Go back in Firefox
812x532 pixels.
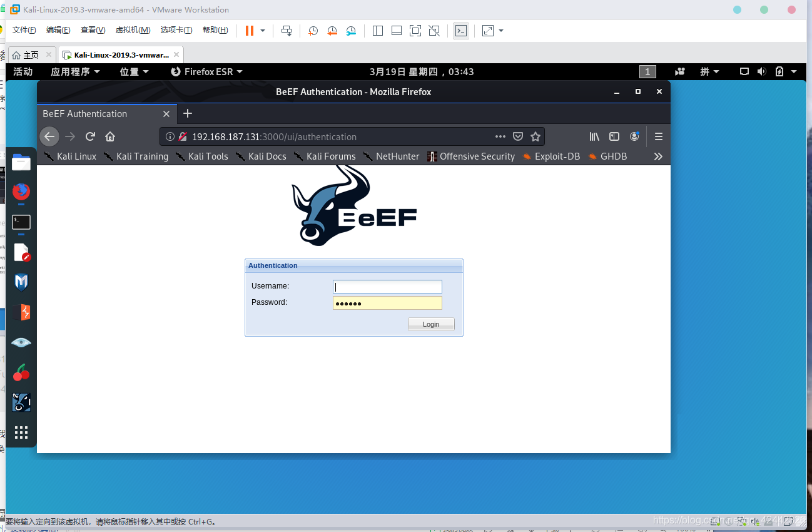(49, 136)
